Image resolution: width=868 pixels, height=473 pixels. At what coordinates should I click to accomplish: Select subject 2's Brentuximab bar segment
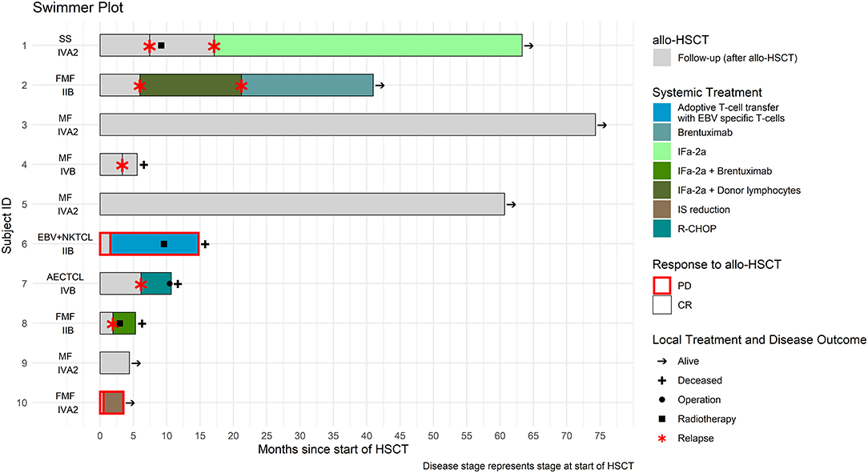pyautogui.click(x=307, y=85)
